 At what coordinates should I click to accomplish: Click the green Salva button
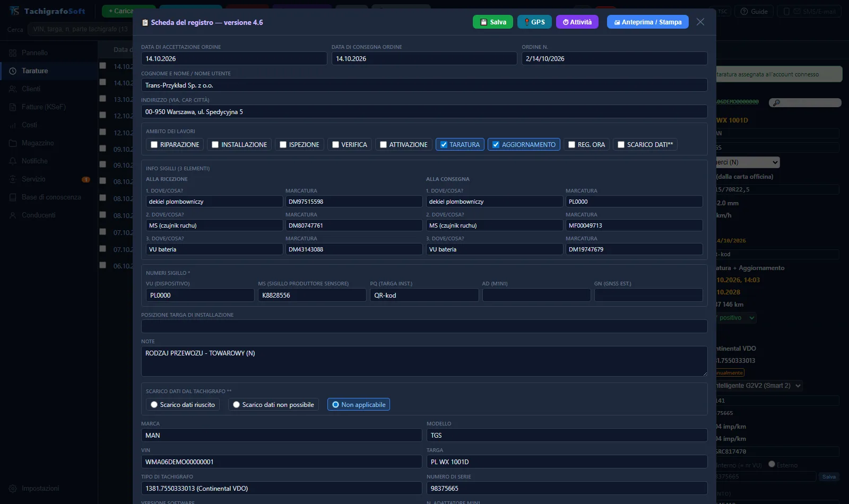[x=493, y=22]
